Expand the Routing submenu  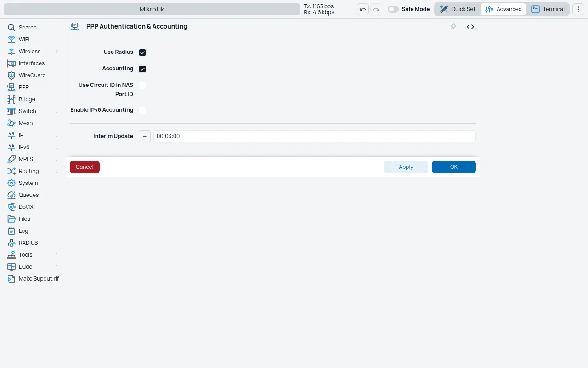click(x=57, y=171)
